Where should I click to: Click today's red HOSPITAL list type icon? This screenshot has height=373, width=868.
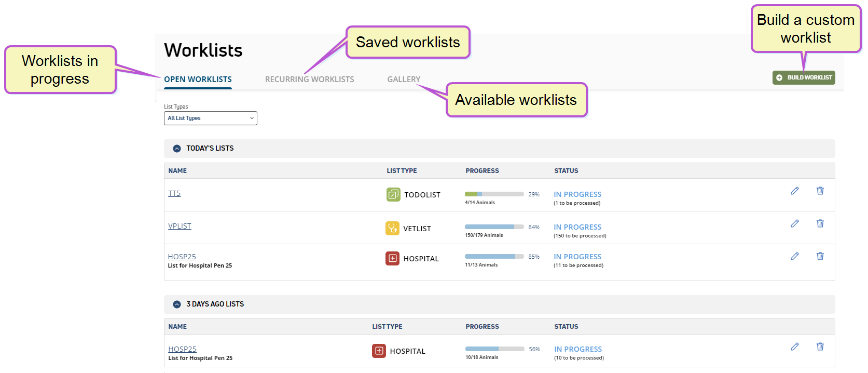[392, 258]
